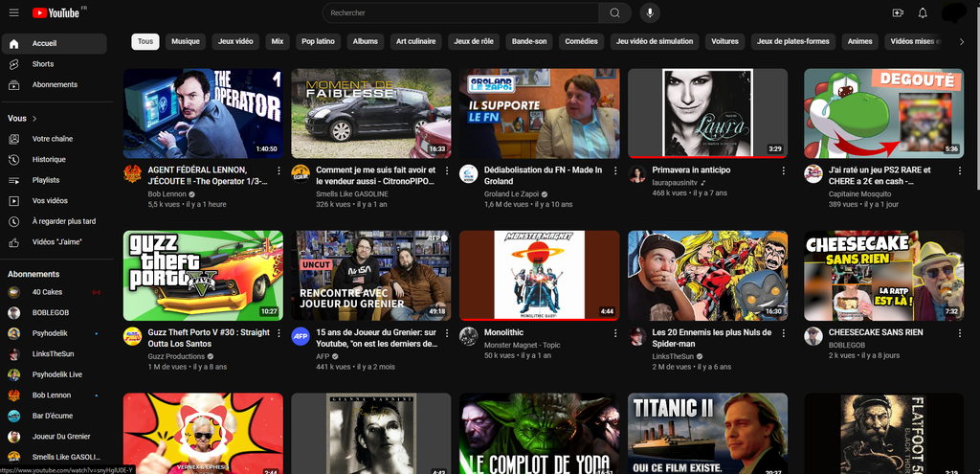Open options menu for Monolithic video
The height and width of the screenshot is (474, 980).
click(615, 333)
